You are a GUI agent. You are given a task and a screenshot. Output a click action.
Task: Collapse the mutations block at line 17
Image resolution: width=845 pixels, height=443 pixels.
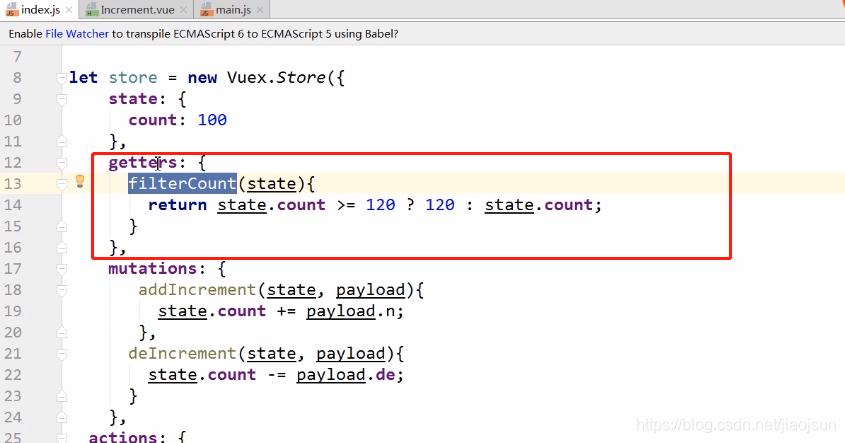click(61, 269)
